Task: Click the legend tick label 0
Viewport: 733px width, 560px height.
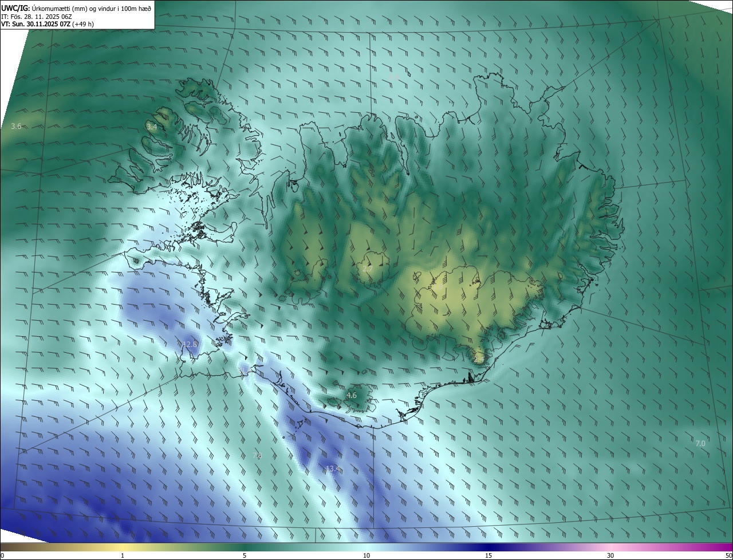Action: coord(2,556)
